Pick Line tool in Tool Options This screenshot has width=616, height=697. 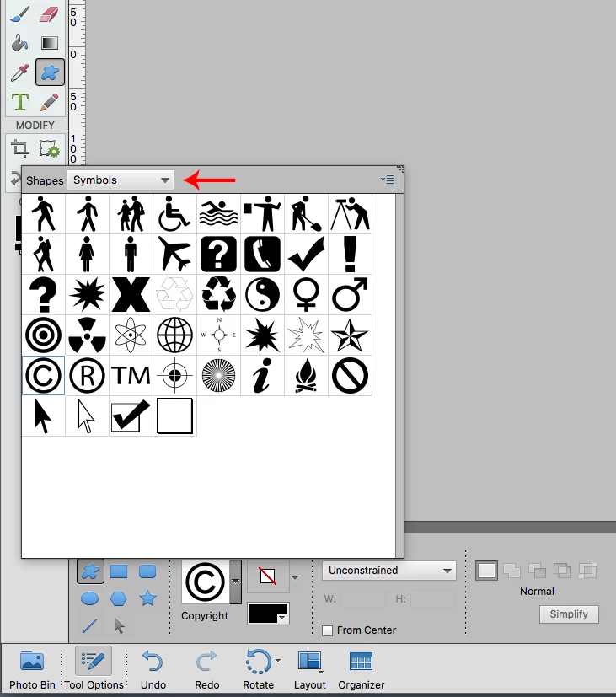pos(90,626)
